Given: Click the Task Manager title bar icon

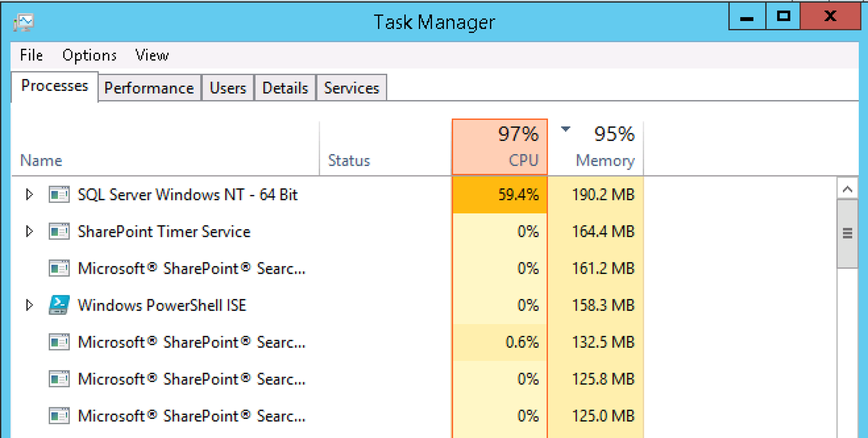Looking at the screenshot, I should [24, 22].
